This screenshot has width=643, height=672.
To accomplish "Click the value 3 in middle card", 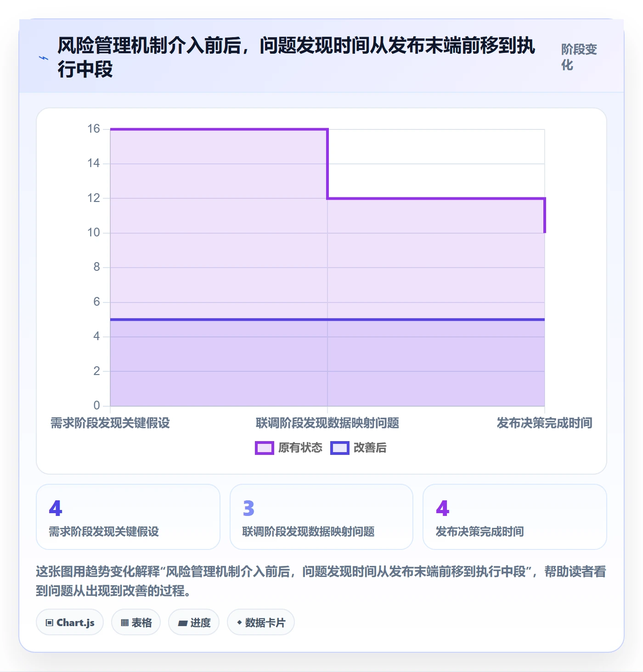I will tap(248, 508).
